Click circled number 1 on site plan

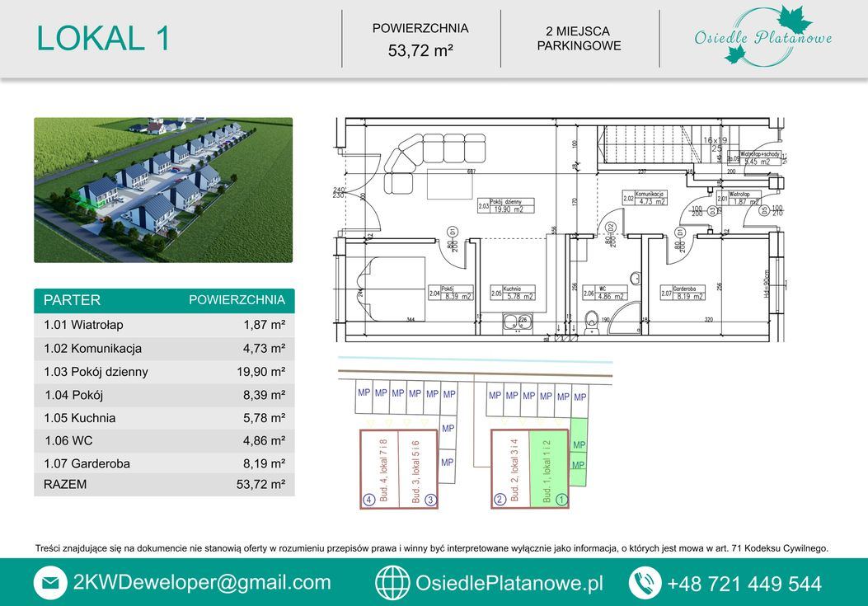click(x=561, y=500)
